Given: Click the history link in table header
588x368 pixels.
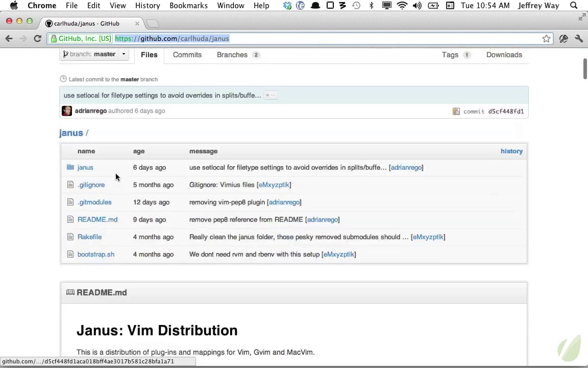Looking at the screenshot, I should 511,151.
